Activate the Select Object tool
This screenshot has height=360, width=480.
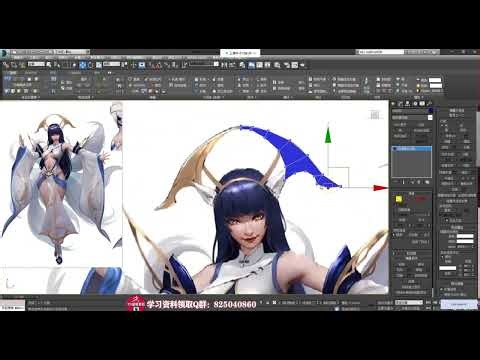(x=49, y=65)
